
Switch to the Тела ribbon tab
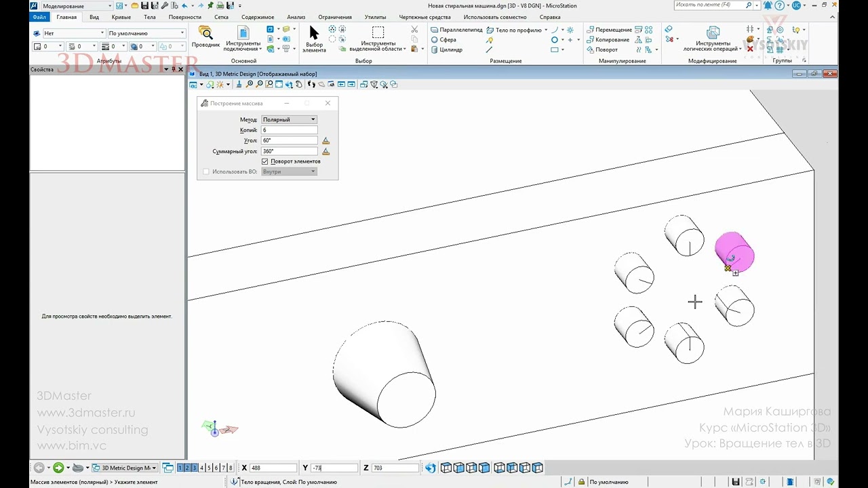[150, 17]
